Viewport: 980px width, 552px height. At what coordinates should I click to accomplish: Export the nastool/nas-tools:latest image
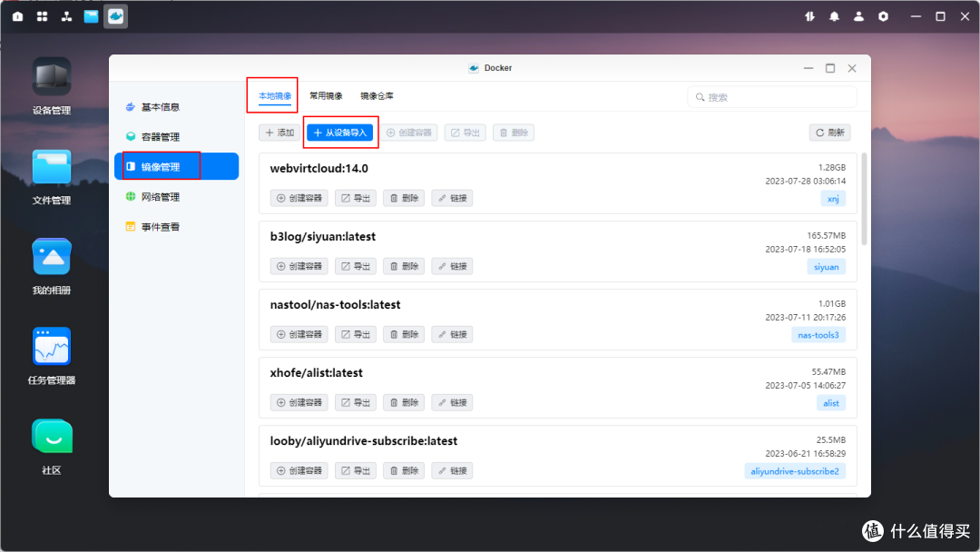(x=356, y=334)
